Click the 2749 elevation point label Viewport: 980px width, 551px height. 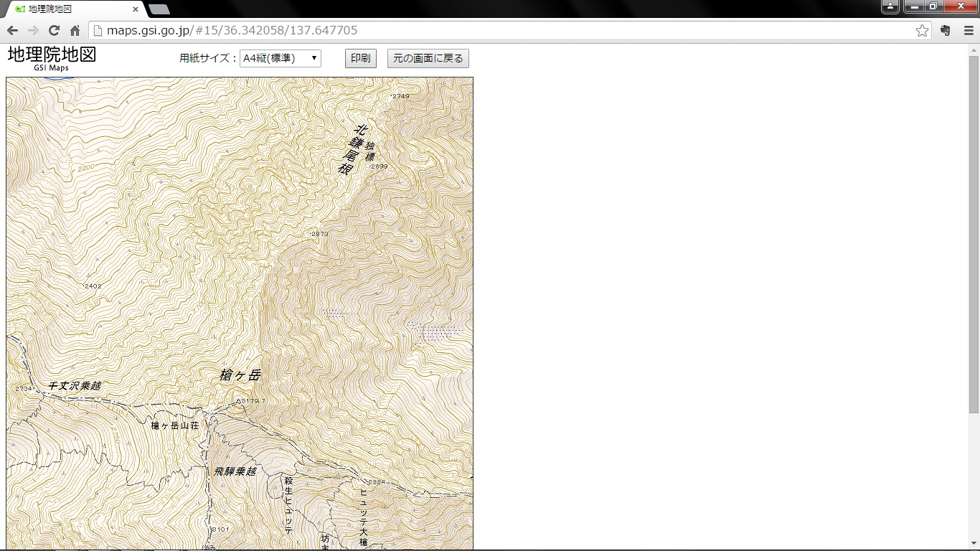coord(400,96)
